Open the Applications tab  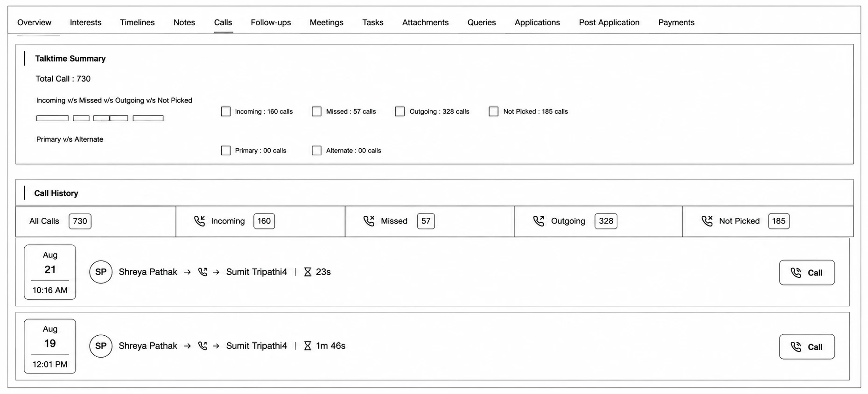pyautogui.click(x=537, y=22)
